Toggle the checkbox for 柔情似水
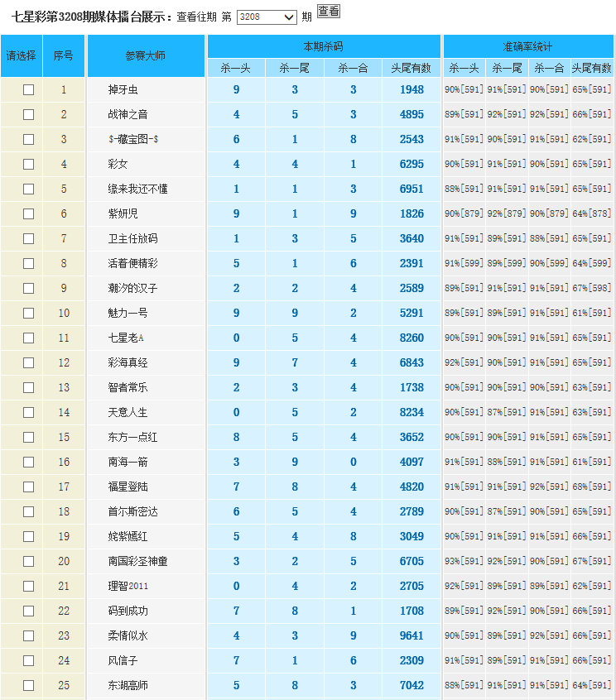 coord(28,636)
